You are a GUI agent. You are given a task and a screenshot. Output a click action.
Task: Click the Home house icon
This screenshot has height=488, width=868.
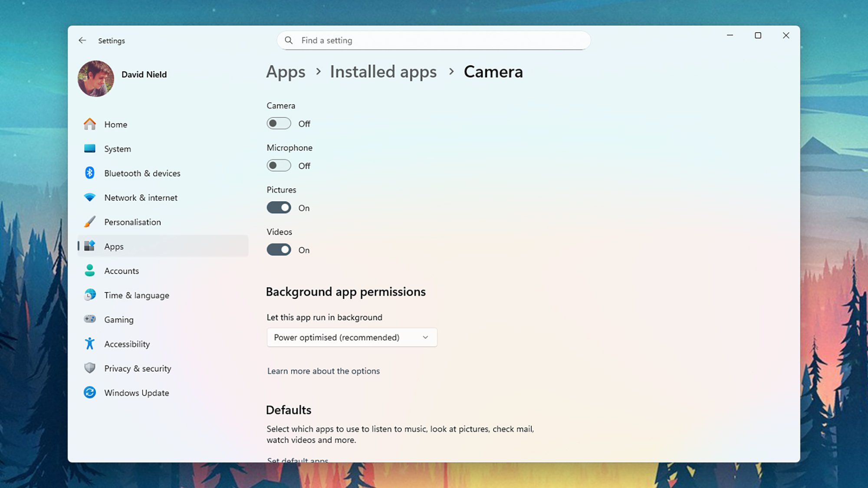tap(90, 124)
